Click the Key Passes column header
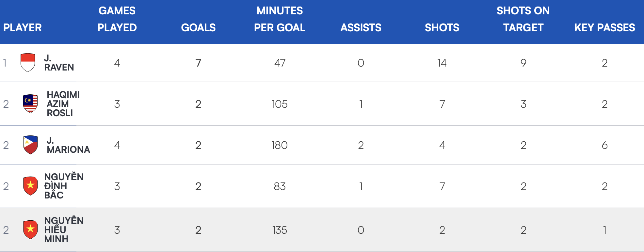Viewport: 644px width, 252px height. [x=604, y=27]
